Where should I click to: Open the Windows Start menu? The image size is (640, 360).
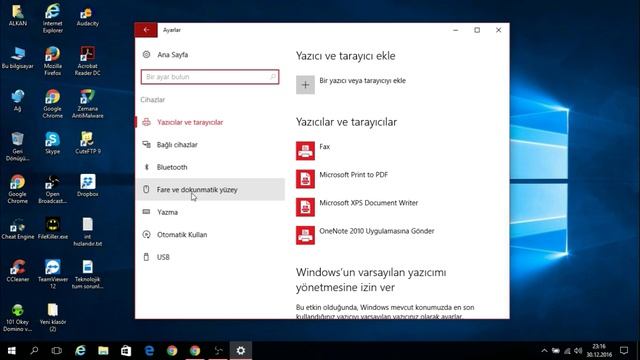pyautogui.click(x=11, y=351)
